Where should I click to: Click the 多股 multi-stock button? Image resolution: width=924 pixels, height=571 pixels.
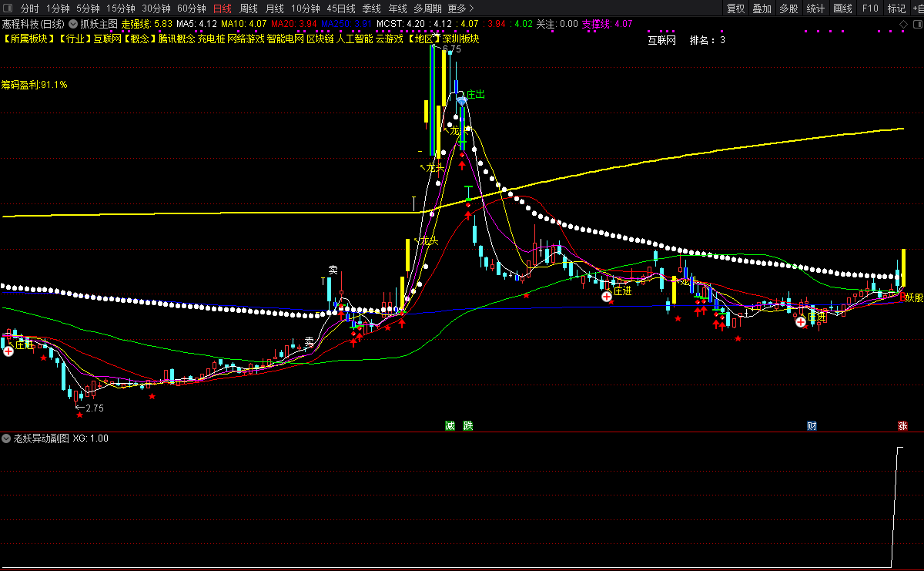(788, 8)
